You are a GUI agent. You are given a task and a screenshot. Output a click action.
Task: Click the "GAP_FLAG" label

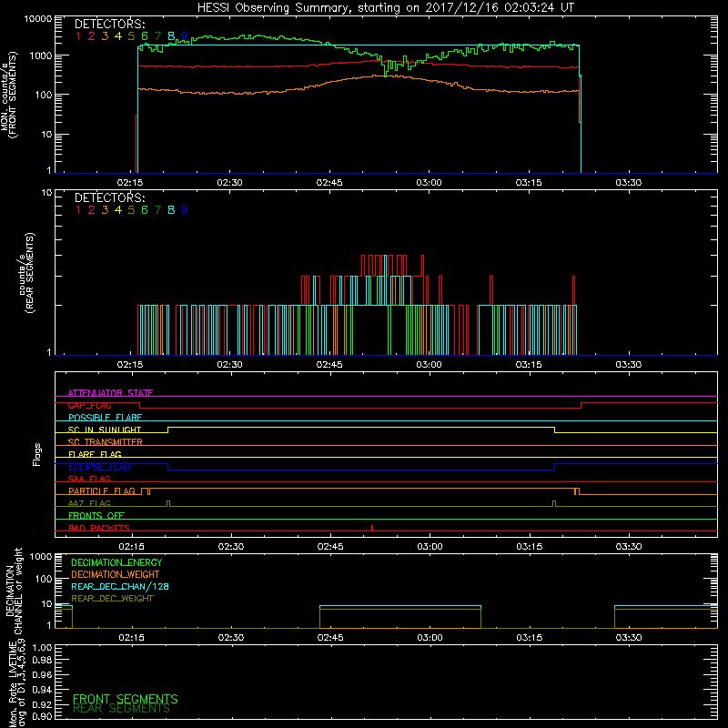tap(89, 405)
